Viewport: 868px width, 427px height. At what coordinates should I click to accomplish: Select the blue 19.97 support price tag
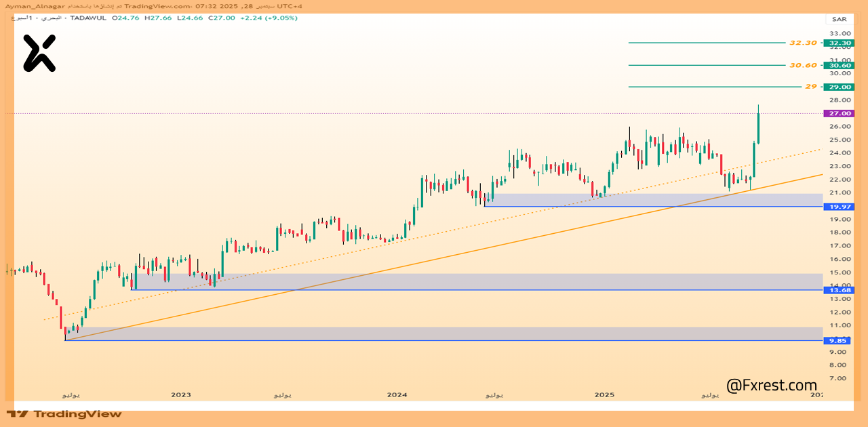(839, 207)
